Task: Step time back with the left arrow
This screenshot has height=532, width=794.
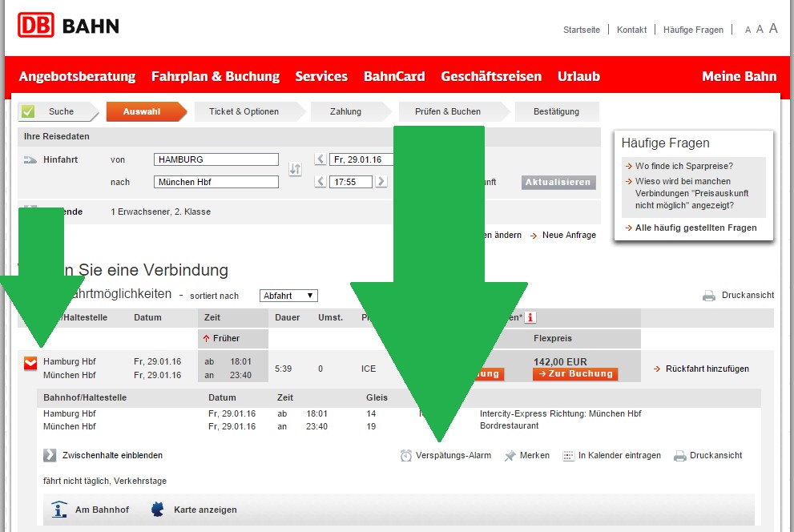Action: (x=320, y=182)
